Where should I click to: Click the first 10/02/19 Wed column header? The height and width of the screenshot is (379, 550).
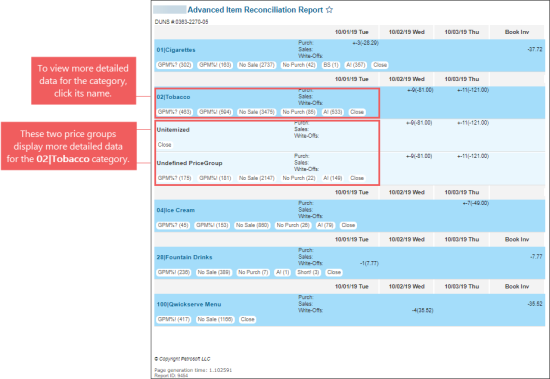407,32
